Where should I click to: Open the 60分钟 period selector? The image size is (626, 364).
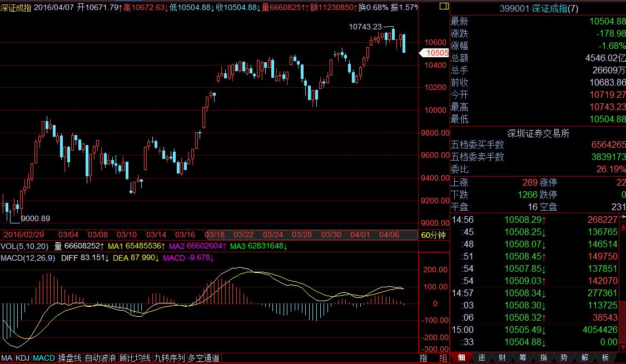pos(433,235)
